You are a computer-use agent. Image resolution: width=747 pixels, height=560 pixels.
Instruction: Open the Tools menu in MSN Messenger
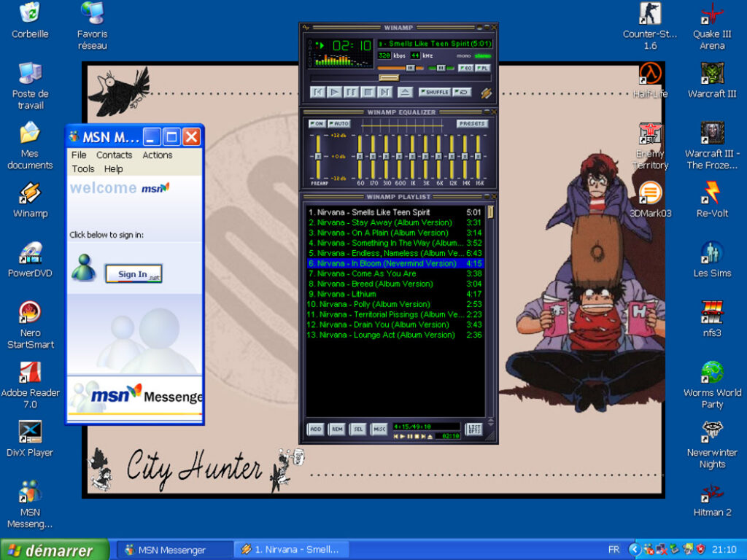click(82, 168)
